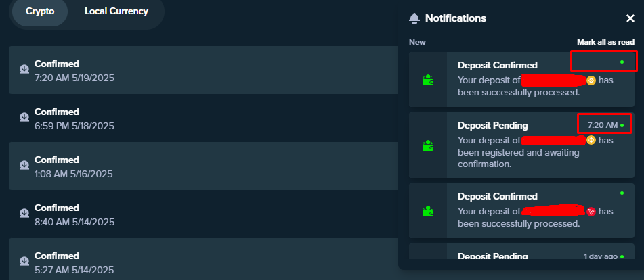Click Mark all as read
Viewport: 644px width, 280px height.
point(606,42)
